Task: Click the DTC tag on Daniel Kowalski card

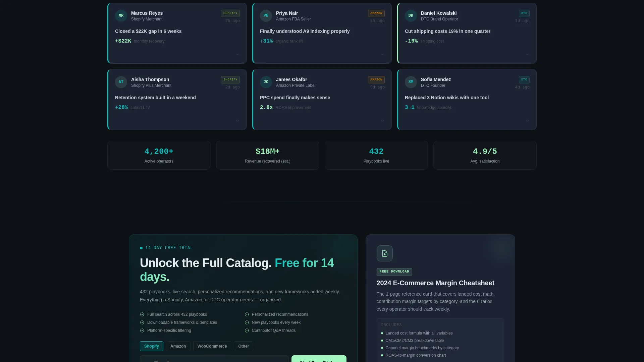Action: click(x=524, y=13)
